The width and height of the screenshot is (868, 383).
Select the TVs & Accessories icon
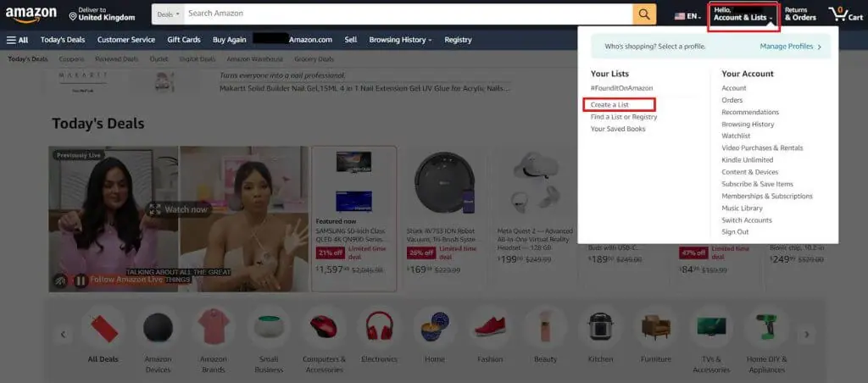coord(711,326)
